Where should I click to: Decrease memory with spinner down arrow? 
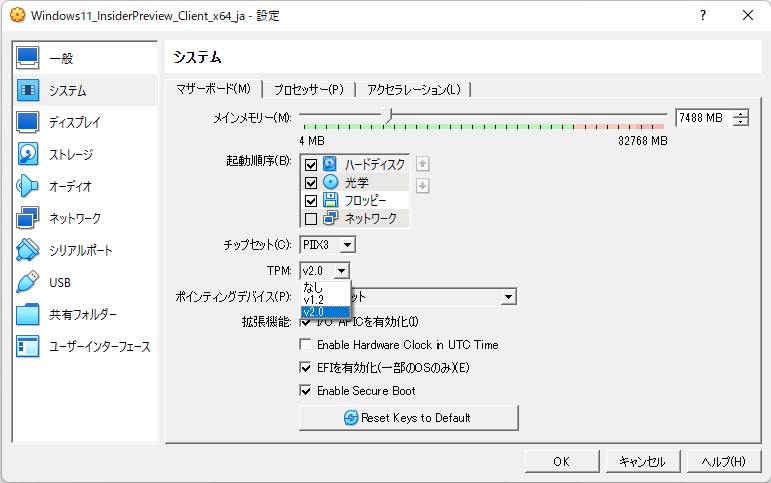741,121
